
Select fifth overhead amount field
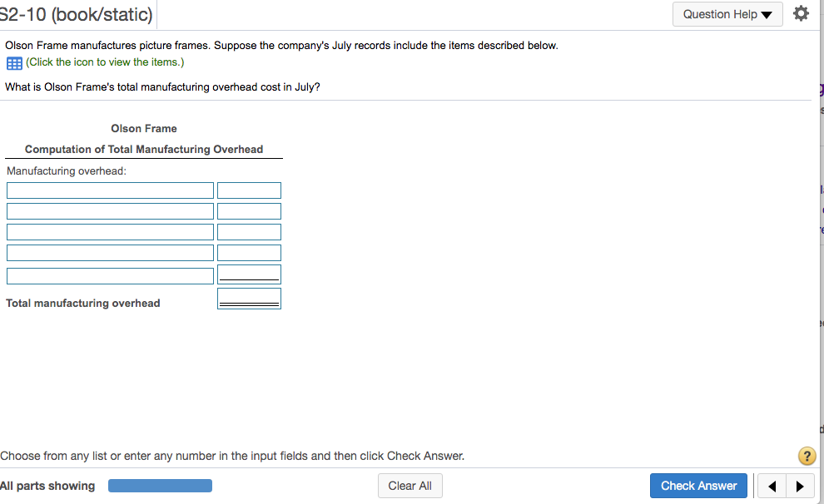tap(249, 274)
